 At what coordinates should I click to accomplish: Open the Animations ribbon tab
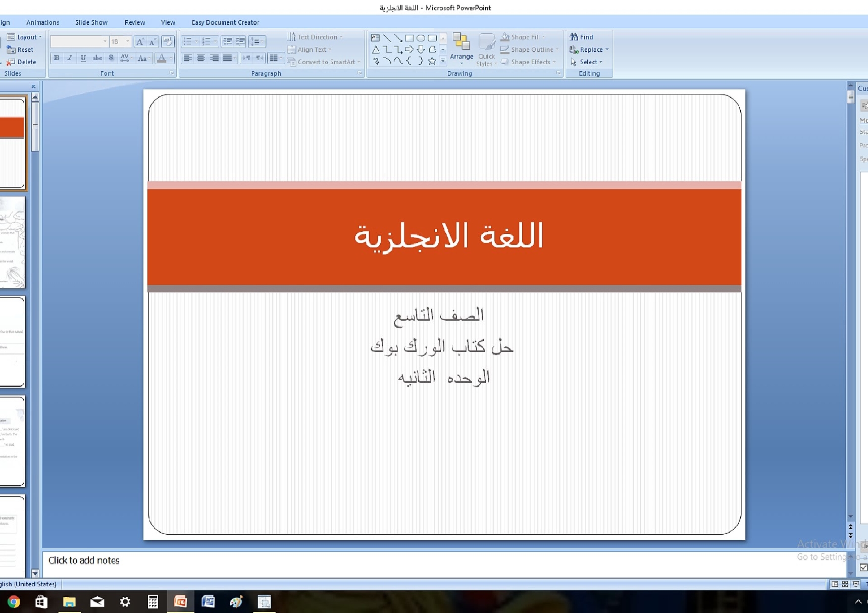coord(42,22)
